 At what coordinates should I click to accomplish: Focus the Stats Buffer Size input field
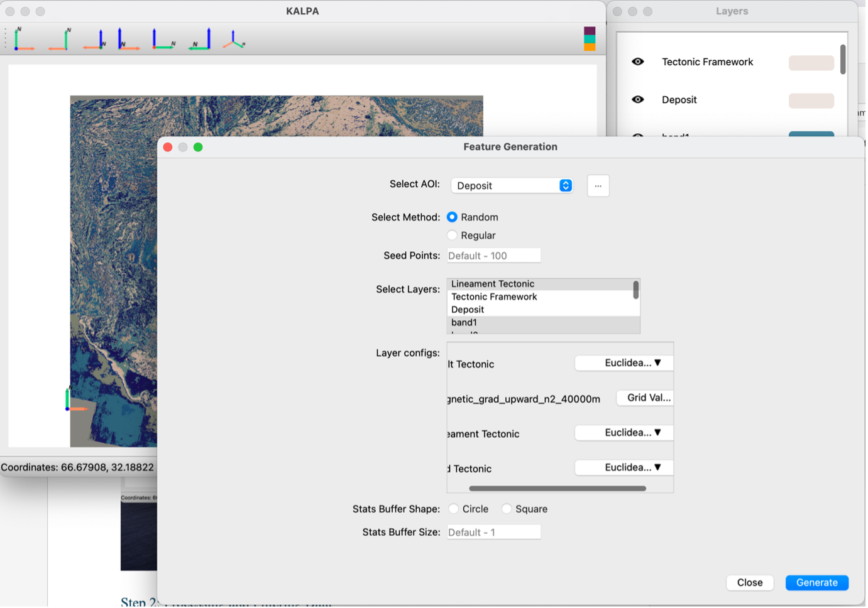(494, 532)
